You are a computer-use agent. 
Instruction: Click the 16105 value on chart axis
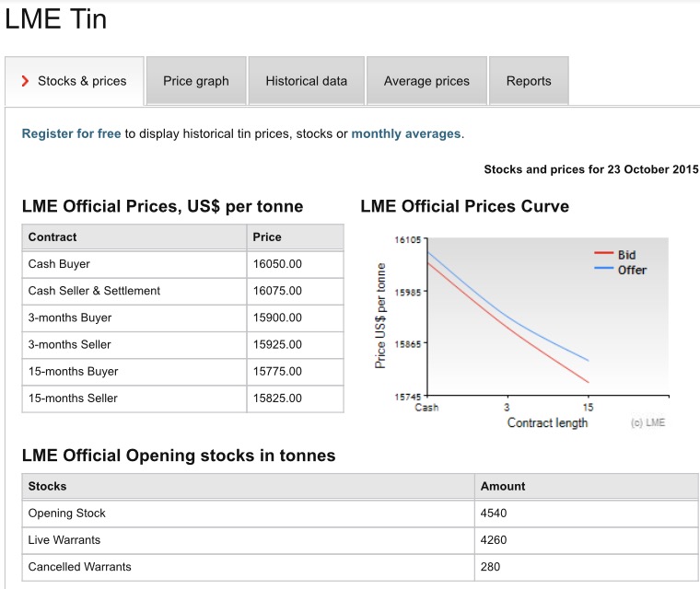pyautogui.click(x=408, y=239)
